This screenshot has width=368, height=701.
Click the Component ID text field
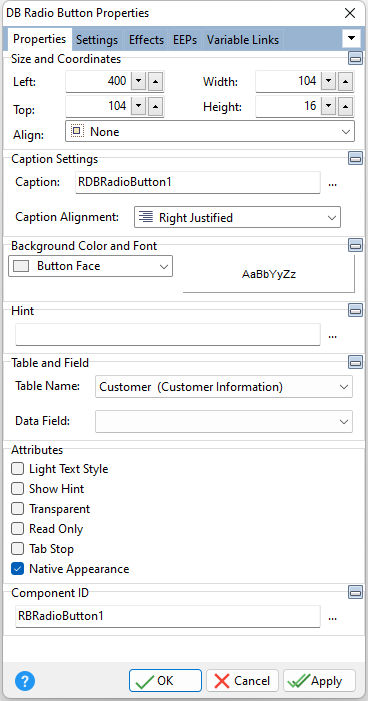(168, 616)
